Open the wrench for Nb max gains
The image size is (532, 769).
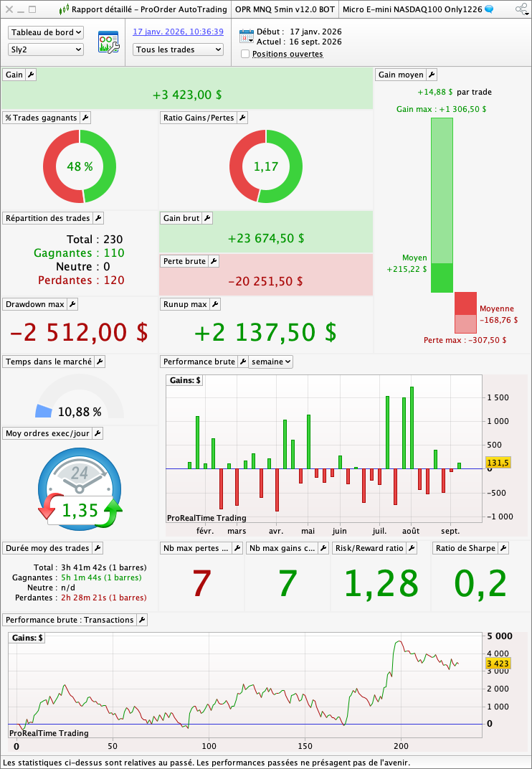click(x=323, y=548)
